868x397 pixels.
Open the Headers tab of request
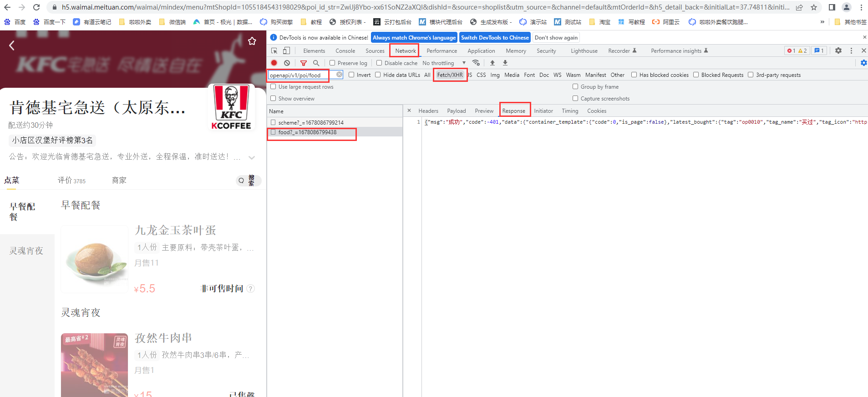coord(428,111)
